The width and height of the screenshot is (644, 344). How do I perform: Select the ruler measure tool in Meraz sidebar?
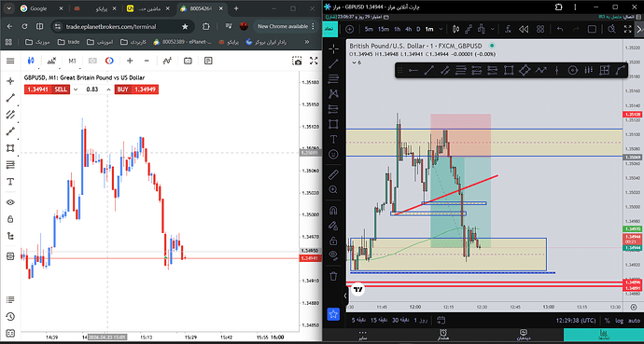coord(333,175)
